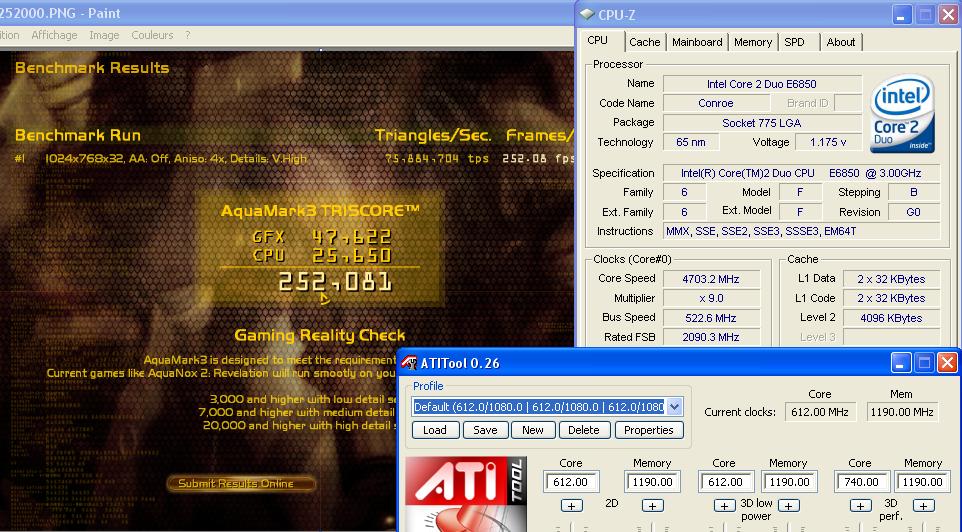The height and width of the screenshot is (532, 962).
Task: Click the processor Name field Intel Core 2 Duo E6850
Action: (x=762, y=84)
